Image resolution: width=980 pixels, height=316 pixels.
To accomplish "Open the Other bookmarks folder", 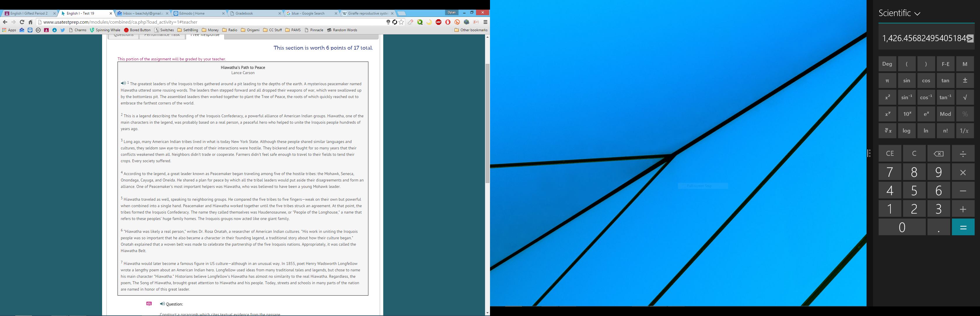I will pyautogui.click(x=470, y=30).
